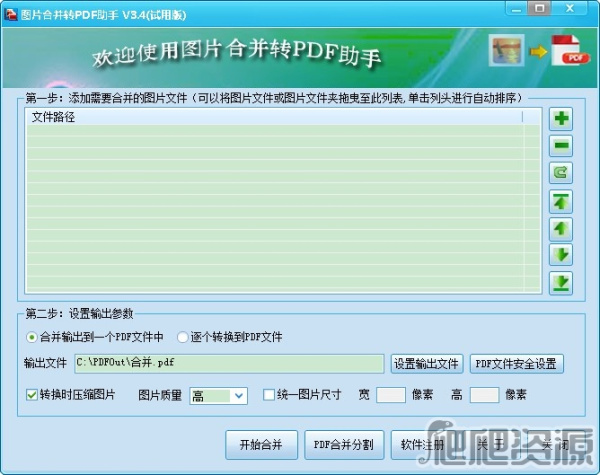Click the 关于 button
Screen dimensions: 600x475
pos(491,445)
